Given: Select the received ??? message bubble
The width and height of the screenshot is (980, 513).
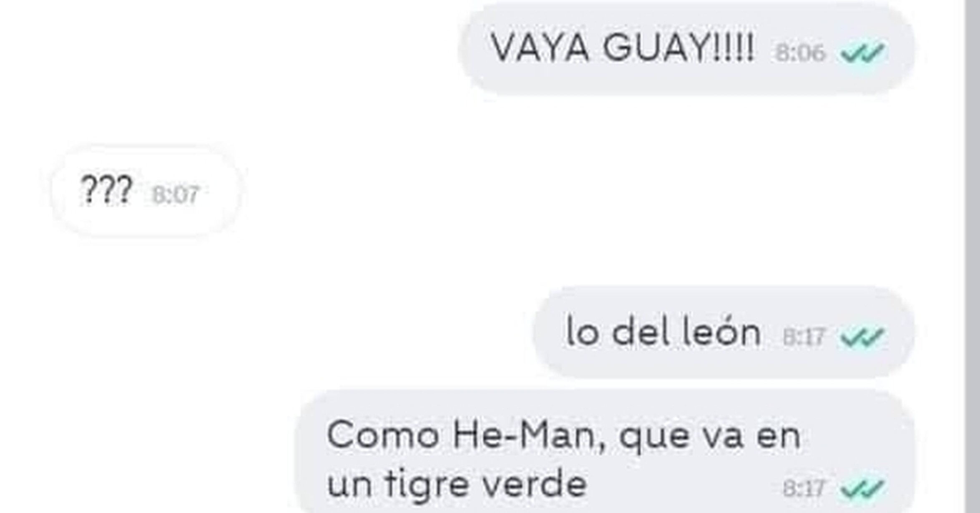Looking at the screenshot, I should pos(146,192).
